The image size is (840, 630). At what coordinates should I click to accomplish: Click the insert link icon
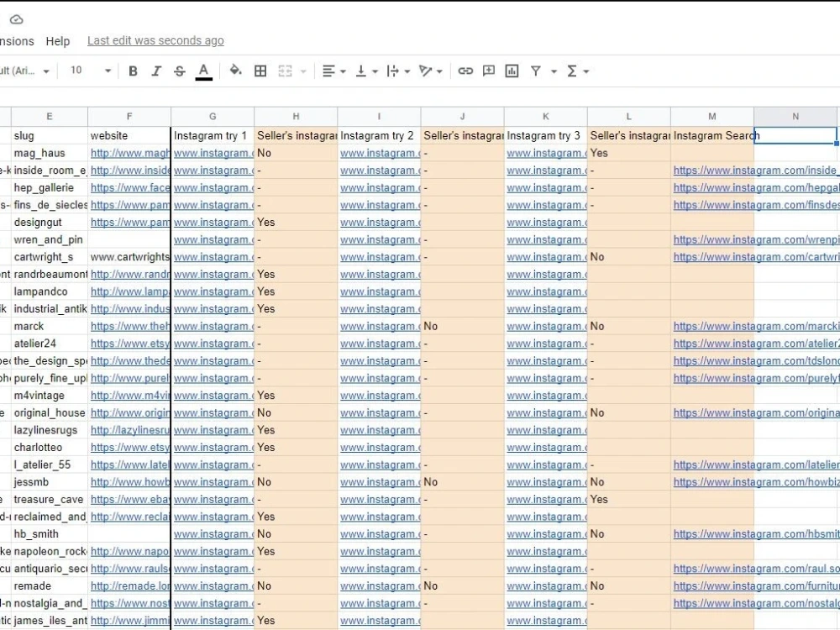[x=465, y=71]
